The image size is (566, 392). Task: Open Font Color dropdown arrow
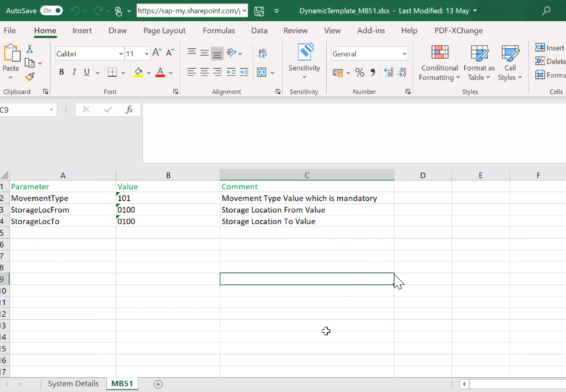point(170,72)
